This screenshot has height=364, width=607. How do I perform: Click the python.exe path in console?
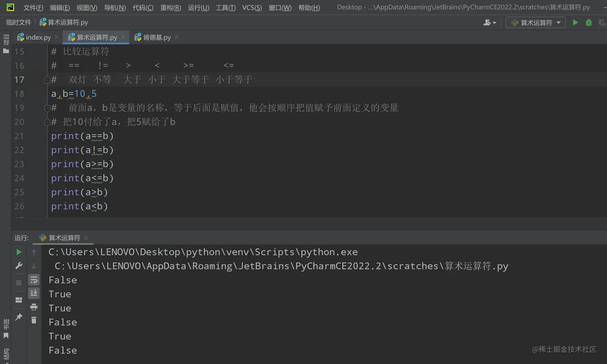tap(203, 252)
